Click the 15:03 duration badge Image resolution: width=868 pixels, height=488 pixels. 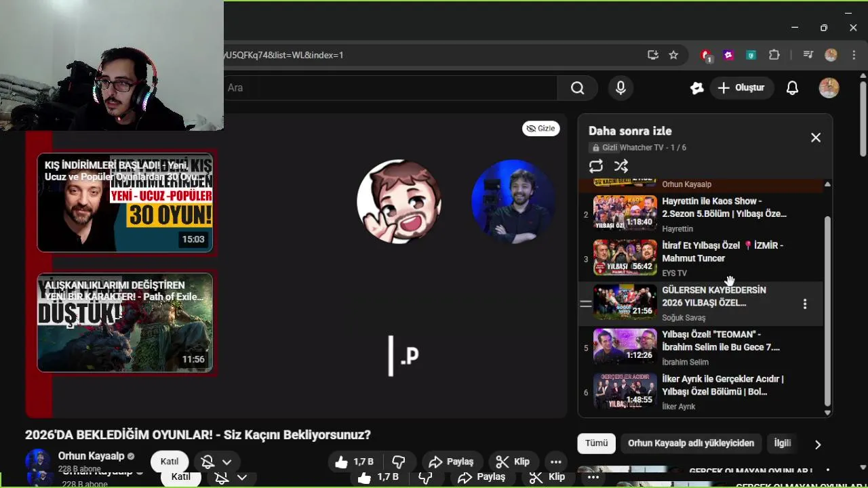tap(193, 239)
